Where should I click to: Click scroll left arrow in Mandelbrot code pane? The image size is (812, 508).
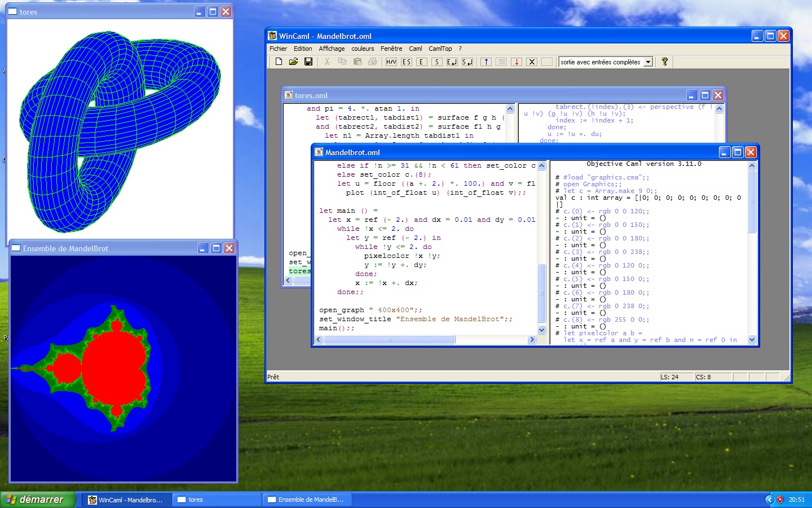pyautogui.click(x=319, y=340)
